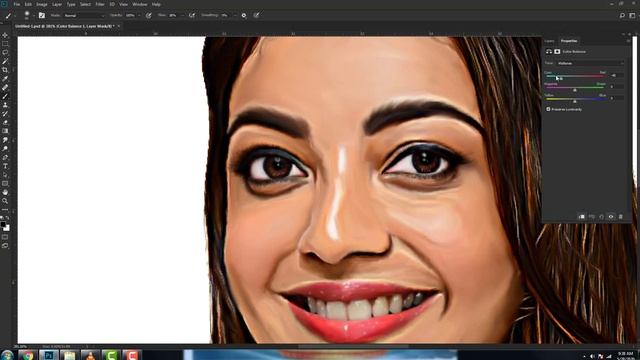Switch to the Layers tab
Image resolution: width=640 pixels, height=360 pixels.
[549, 41]
